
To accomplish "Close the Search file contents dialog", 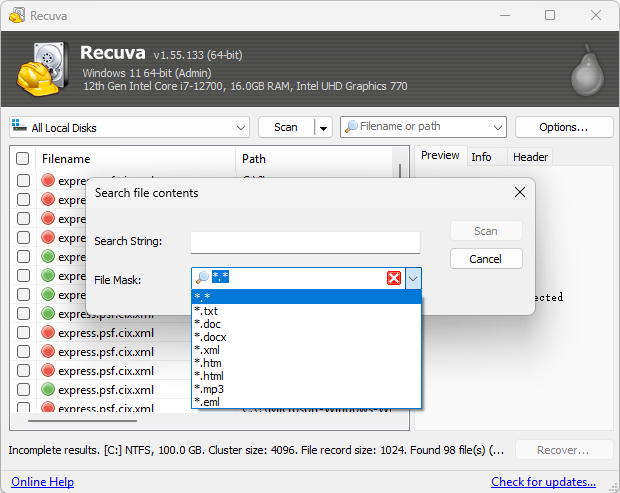I will tap(520, 192).
